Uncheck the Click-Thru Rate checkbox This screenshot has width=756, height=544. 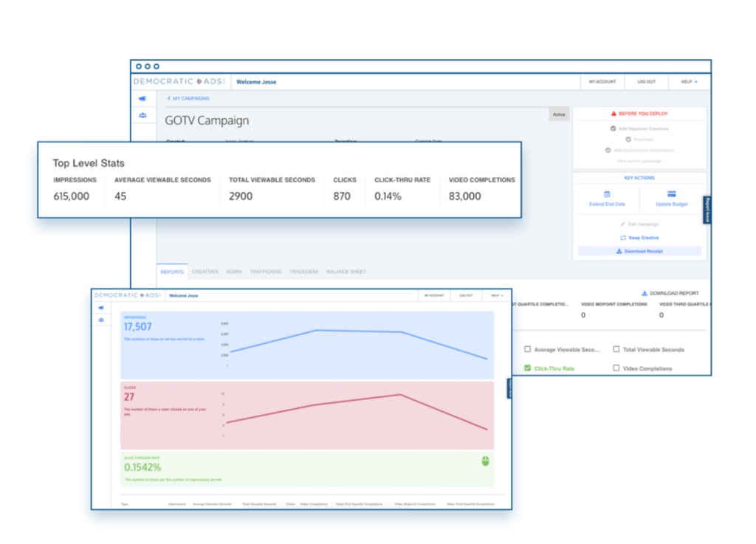pyautogui.click(x=527, y=368)
